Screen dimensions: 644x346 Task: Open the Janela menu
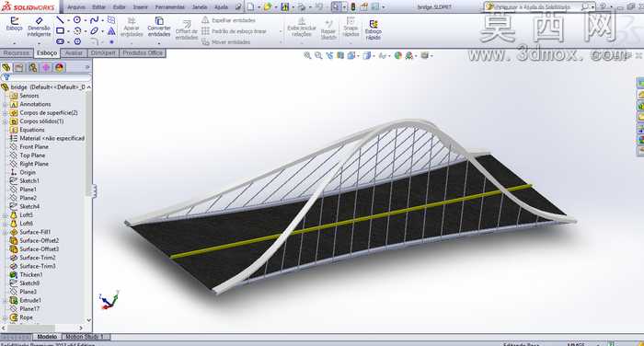[200, 7]
